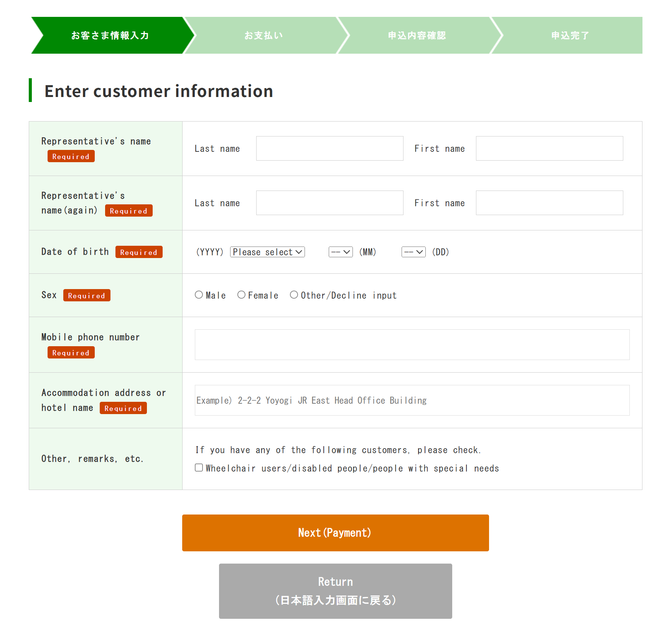Check the wheelchair users/special needs checkbox

(199, 468)
